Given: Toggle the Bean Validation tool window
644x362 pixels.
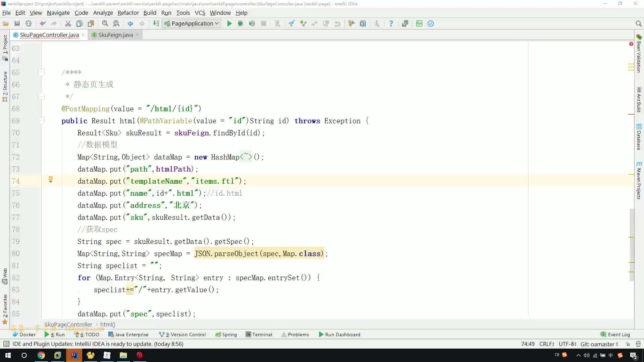Looking at the screenshot, I should 639,53.
